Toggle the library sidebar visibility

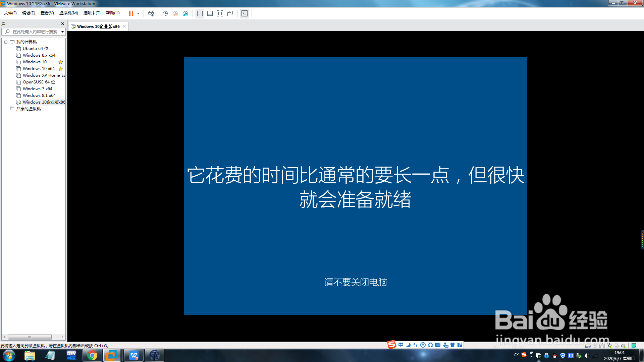(x=200, y=13)
